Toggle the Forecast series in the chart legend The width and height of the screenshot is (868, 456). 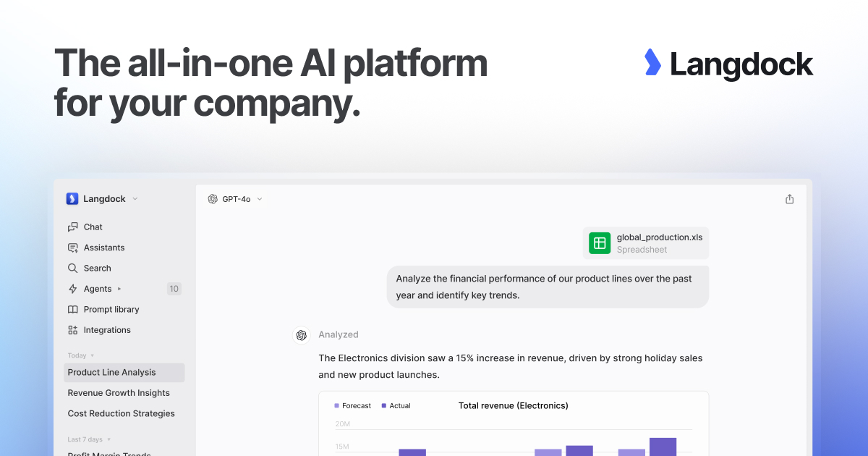tap(352, 405)
